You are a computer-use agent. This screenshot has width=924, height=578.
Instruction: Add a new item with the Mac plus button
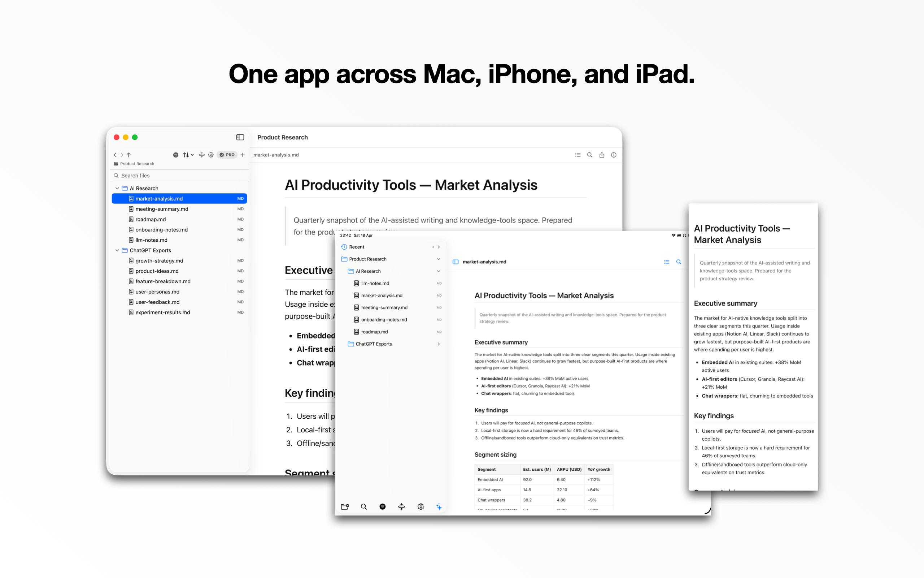click(243, 155)
